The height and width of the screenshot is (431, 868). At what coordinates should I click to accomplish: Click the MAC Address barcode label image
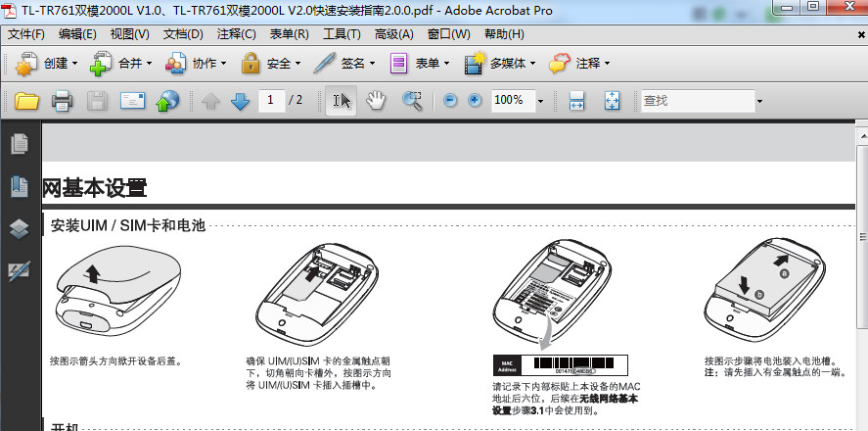click(560, 365)
